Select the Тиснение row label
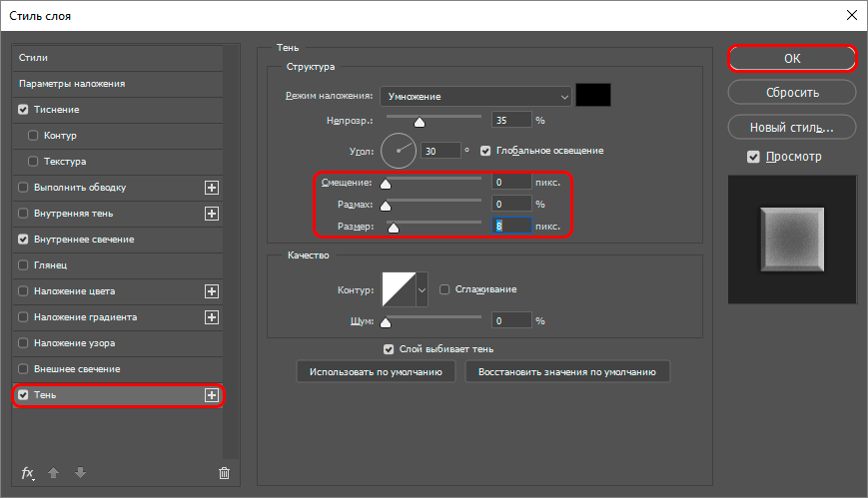Viewport: 868px width, 498px height. (x=57, y=110)
